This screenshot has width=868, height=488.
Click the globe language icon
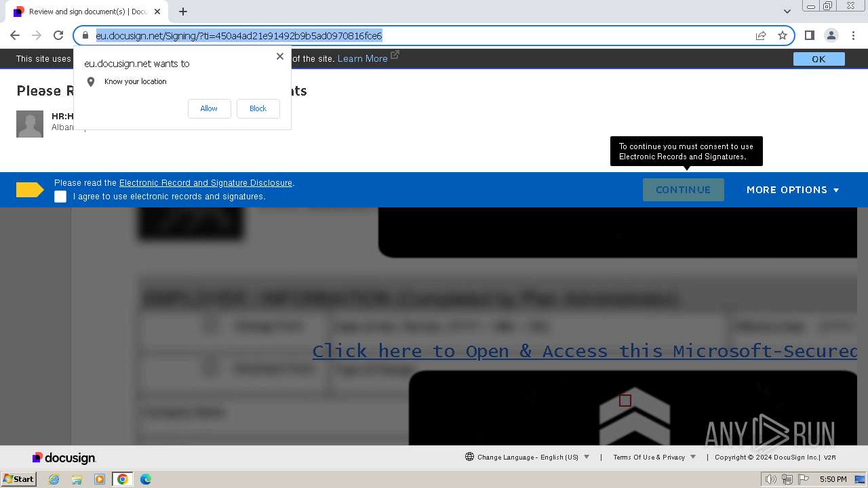469,457
